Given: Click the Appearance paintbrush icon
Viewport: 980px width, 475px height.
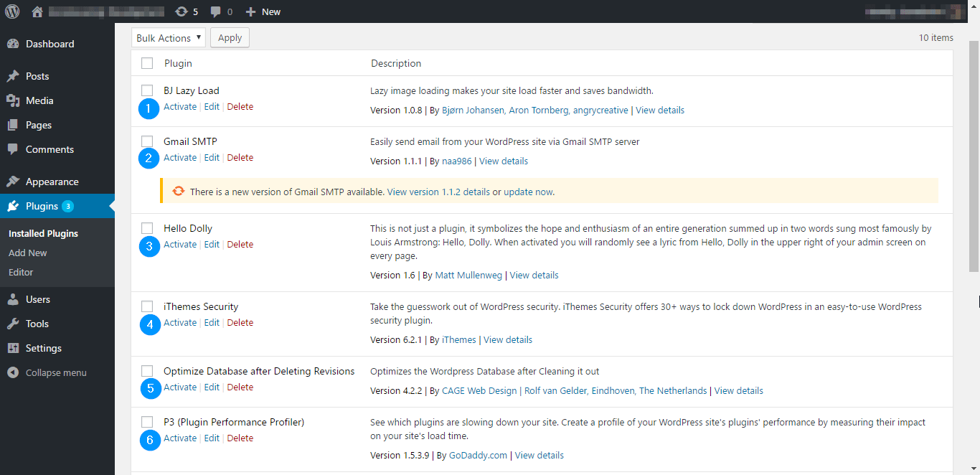Looking at the screenshot, I should click(13, 182).
